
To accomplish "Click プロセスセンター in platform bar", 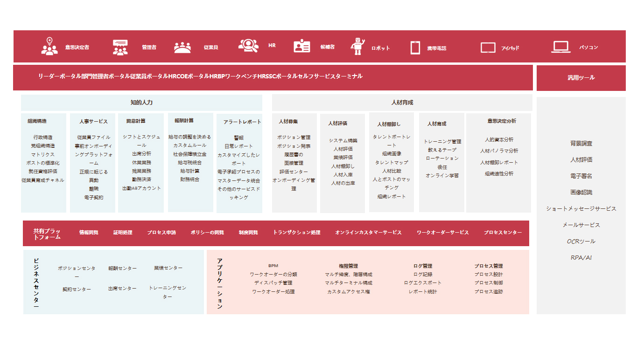I will (503, 233).
